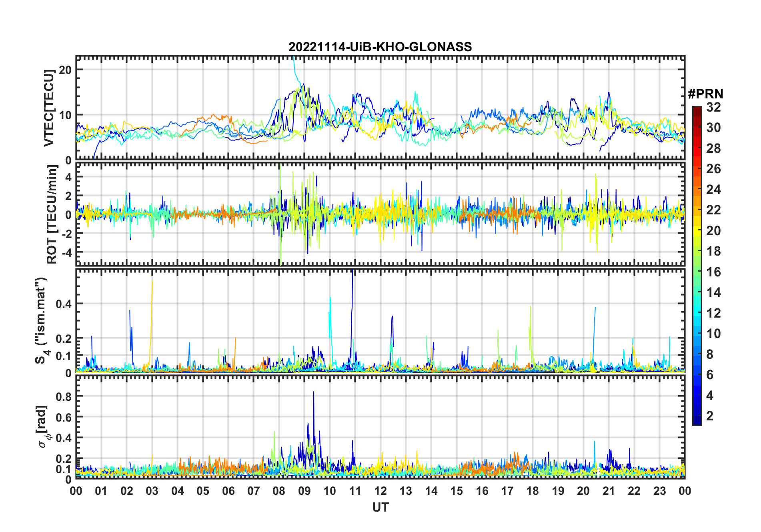Image resolution: width=761 pixels, height=532 pixels.
Task: Click the #PRN colorbar title
Action: (x=705, y=94)
